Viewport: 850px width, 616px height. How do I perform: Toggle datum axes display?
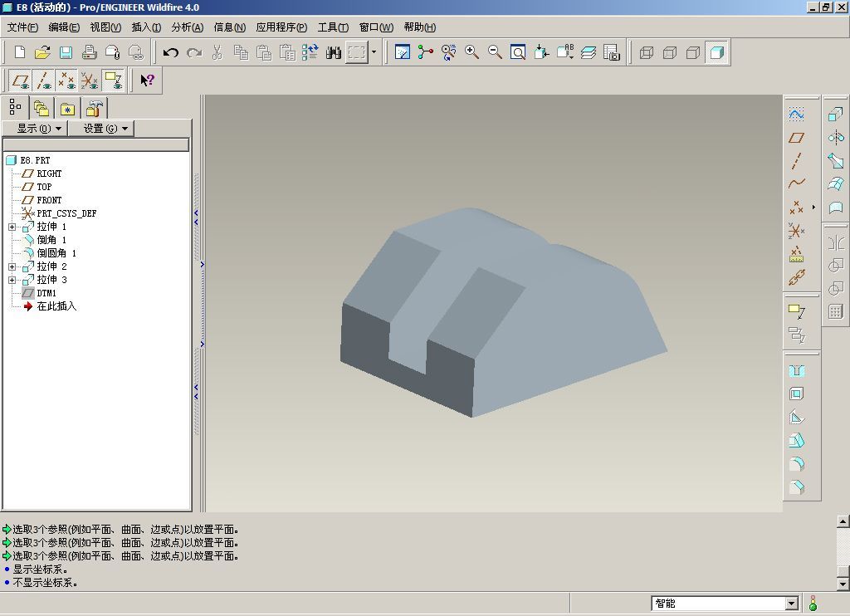tap(43, 81)
